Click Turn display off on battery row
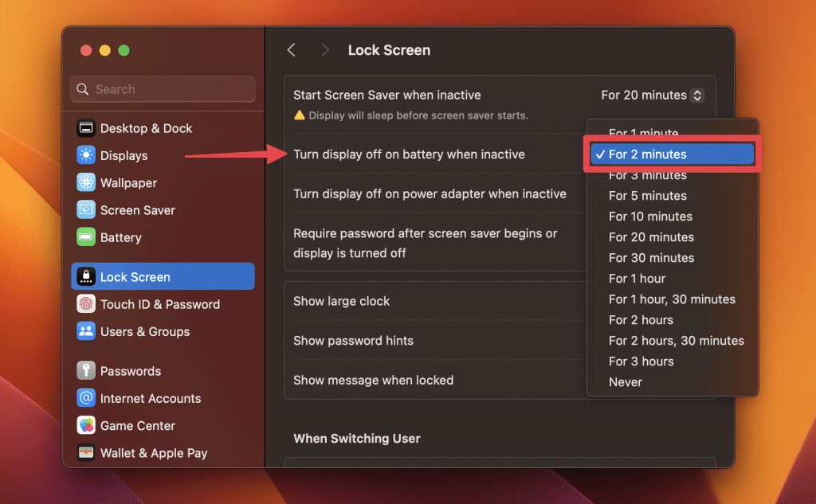Viewport: 816px width, 504px height. (x=409, y=154)
